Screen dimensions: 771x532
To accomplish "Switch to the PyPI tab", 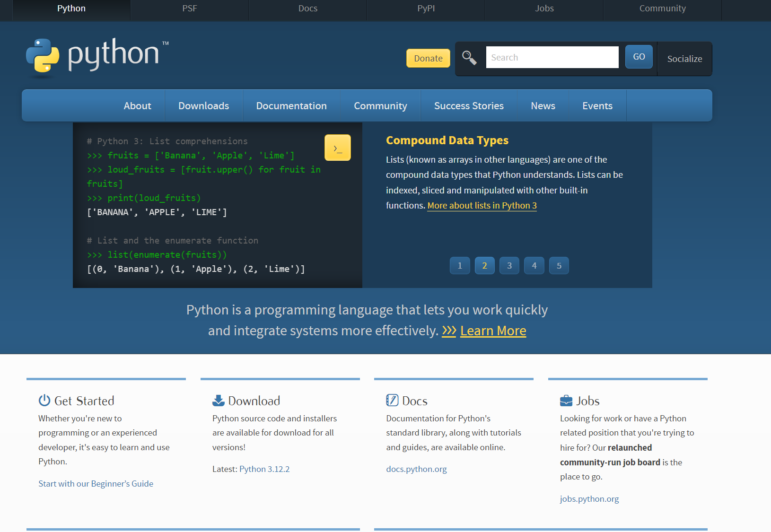I will [426, 8].
